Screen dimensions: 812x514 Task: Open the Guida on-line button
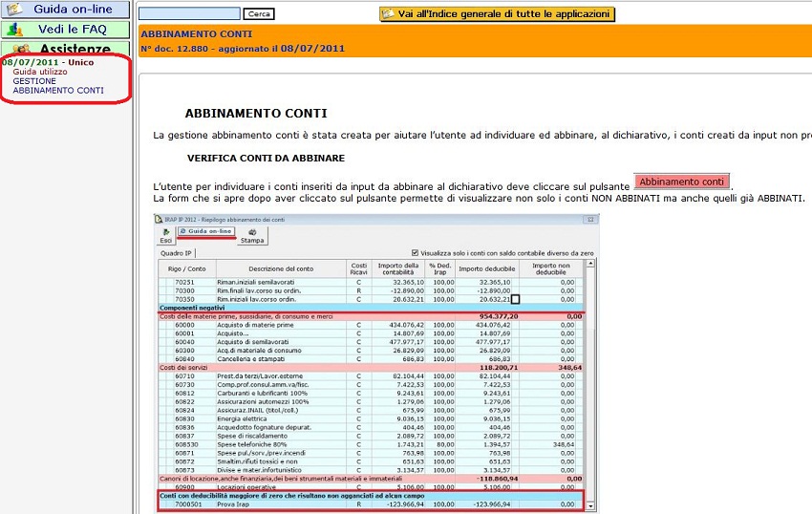65,10
